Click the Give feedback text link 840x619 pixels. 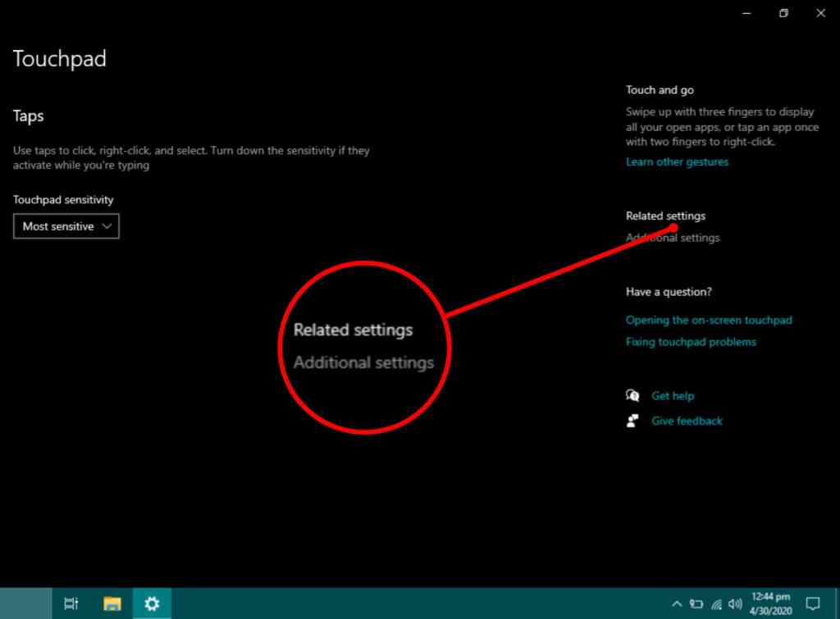coord(687,421)
